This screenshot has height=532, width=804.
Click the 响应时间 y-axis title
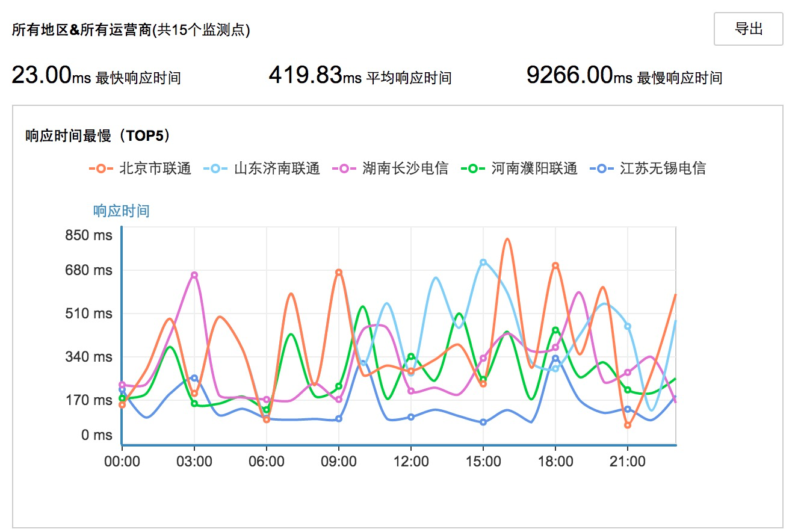[x=121, y=211]
